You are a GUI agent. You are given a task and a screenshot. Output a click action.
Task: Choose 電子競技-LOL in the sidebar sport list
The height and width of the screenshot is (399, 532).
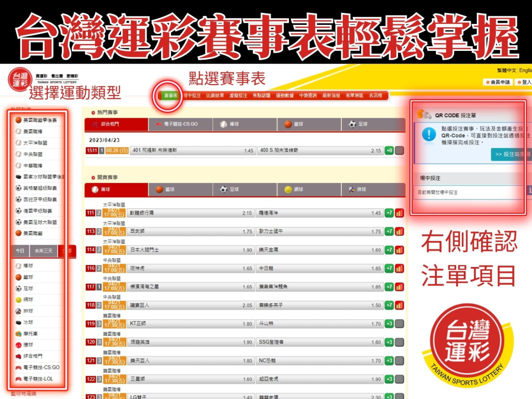[x=34, y=379]
